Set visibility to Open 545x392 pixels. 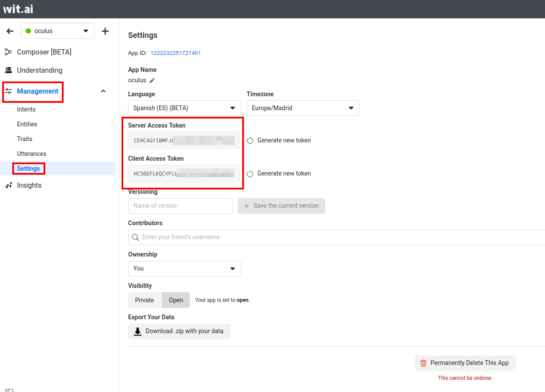(176, 300)
